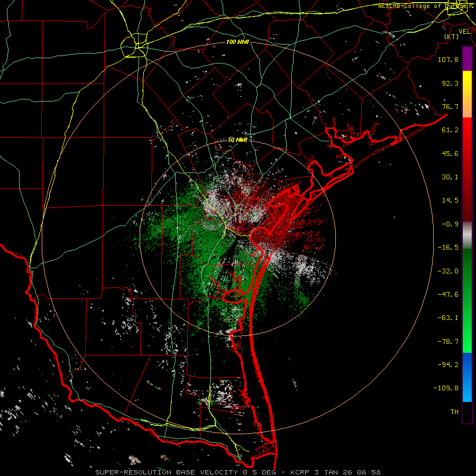This screenshot has height=476, width=476.
Task: Click the -109.8 velocity scale value
Action: click(x=446, y=388)
